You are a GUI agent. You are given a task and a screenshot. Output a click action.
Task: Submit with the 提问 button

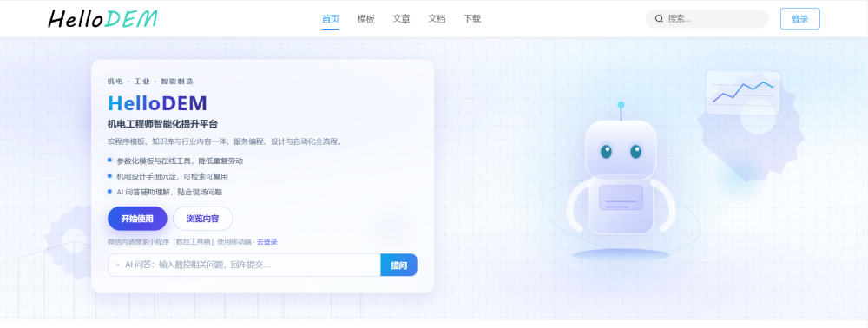point(398,265)
